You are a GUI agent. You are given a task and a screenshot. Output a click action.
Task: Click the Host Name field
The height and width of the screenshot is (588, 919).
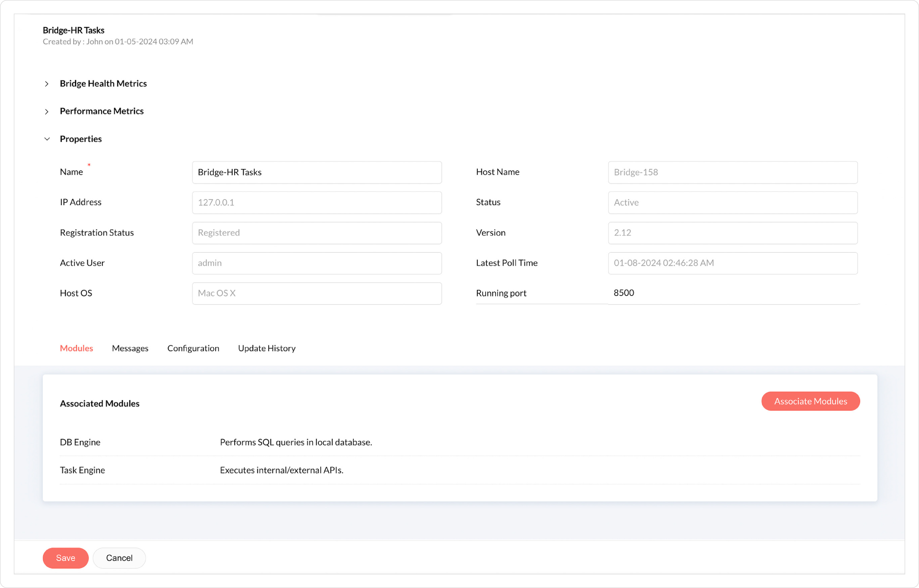tap(733, 172)
